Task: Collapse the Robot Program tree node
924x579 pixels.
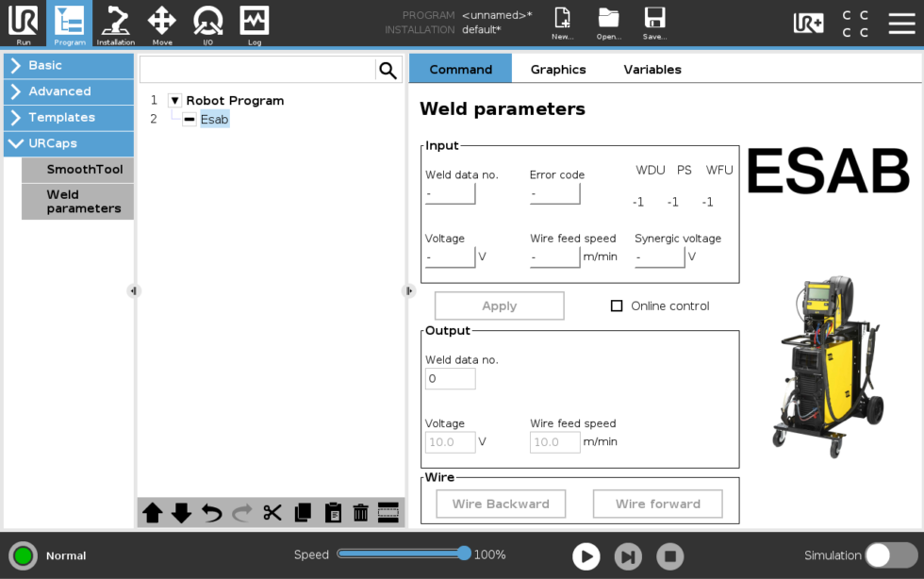Action: click(x=174, y=101)
